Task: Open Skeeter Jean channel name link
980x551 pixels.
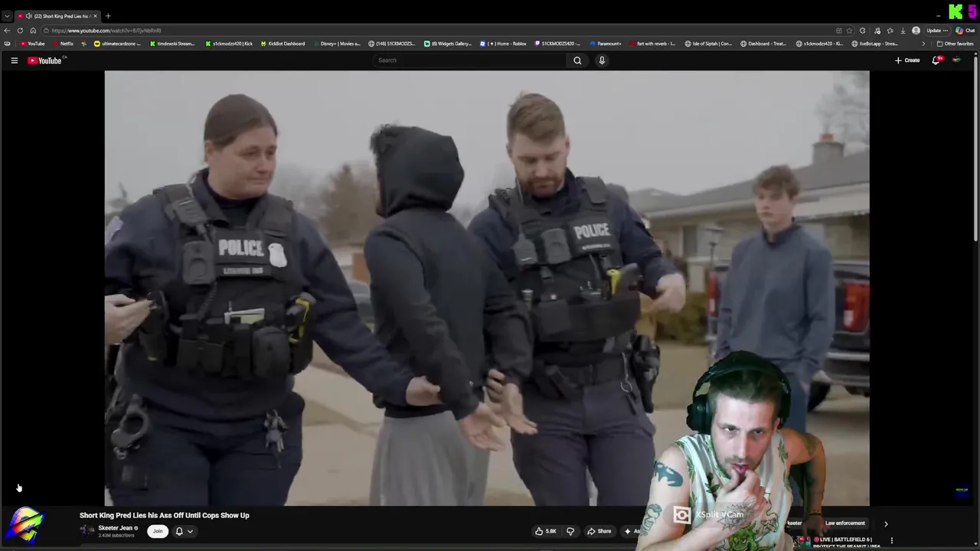Action: (x=115, y=528)
